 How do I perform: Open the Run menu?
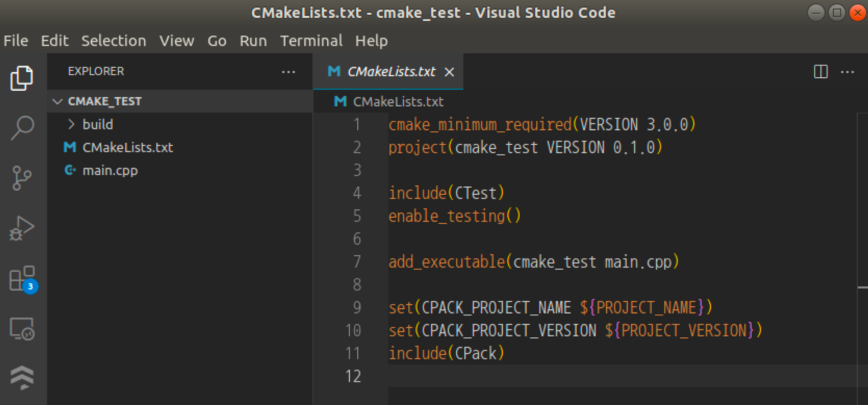[x=253, y=41]
